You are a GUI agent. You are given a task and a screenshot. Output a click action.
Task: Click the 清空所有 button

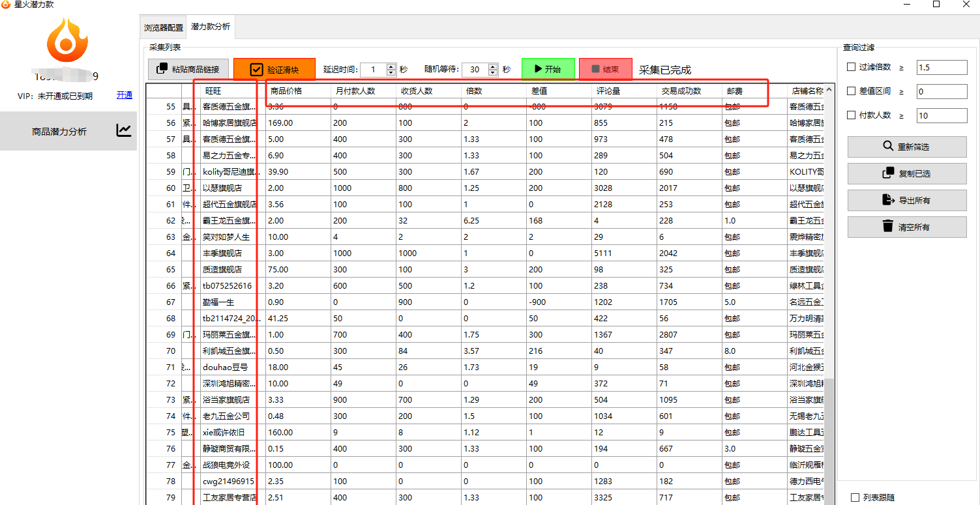pos(907,227)
